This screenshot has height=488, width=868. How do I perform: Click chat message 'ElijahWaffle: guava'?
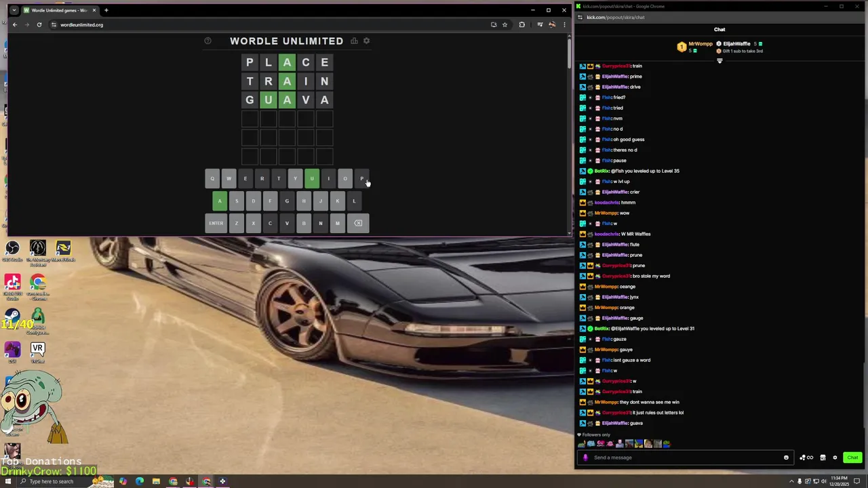tap(622, 423)
